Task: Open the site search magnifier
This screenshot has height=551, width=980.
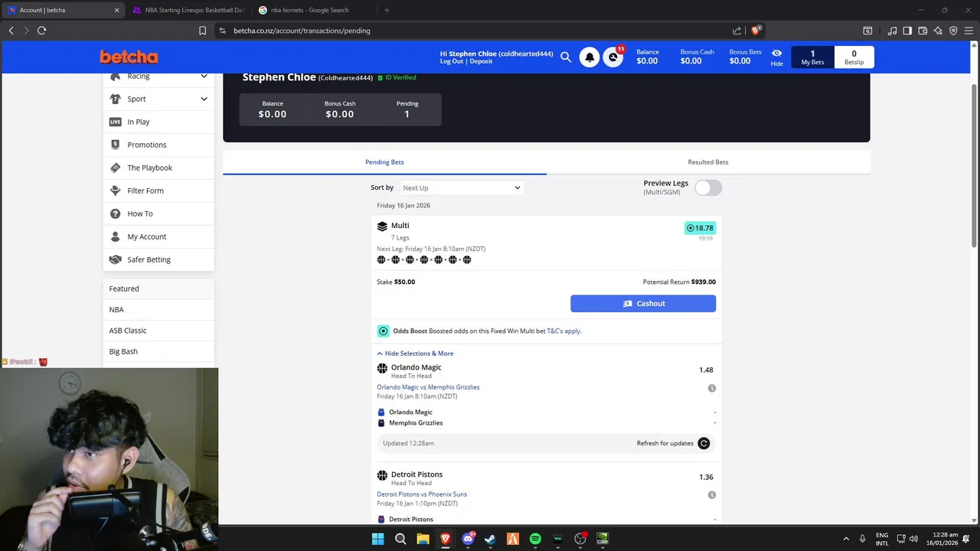Action: tap(566, 57)
